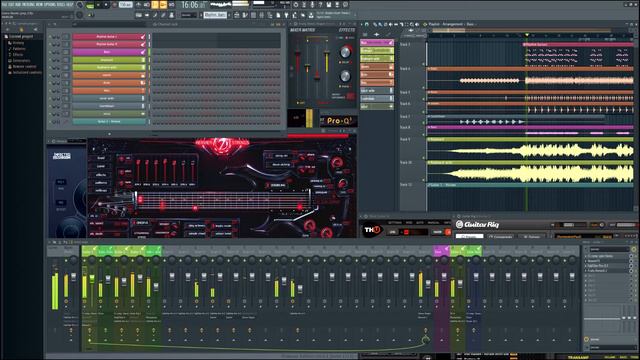Click the Guitar Rig logo
Viewport: 640px width, 360px height.
(478, 224)
